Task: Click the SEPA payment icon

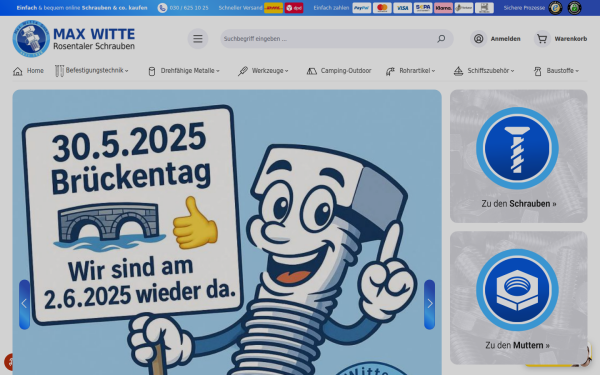Action: coord(423,8)
